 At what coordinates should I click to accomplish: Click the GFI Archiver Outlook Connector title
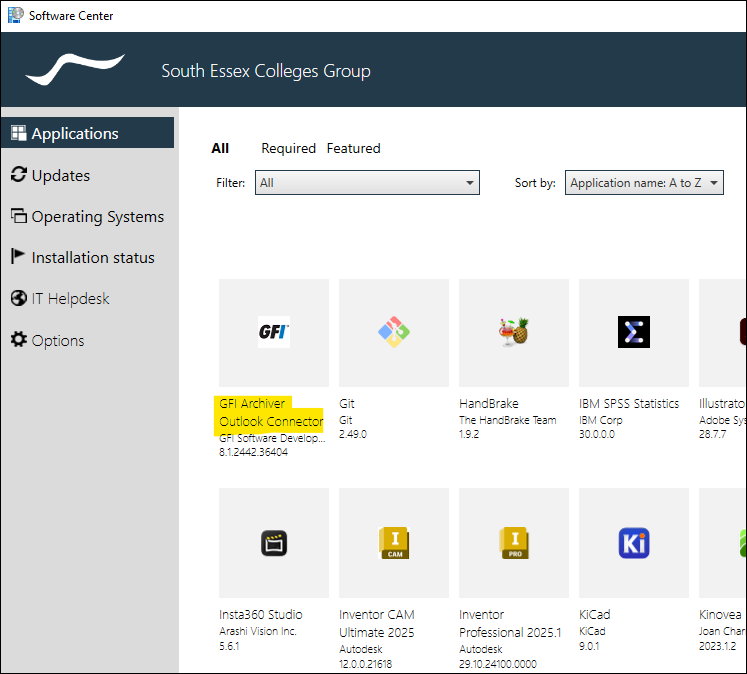tap(271, 412)
